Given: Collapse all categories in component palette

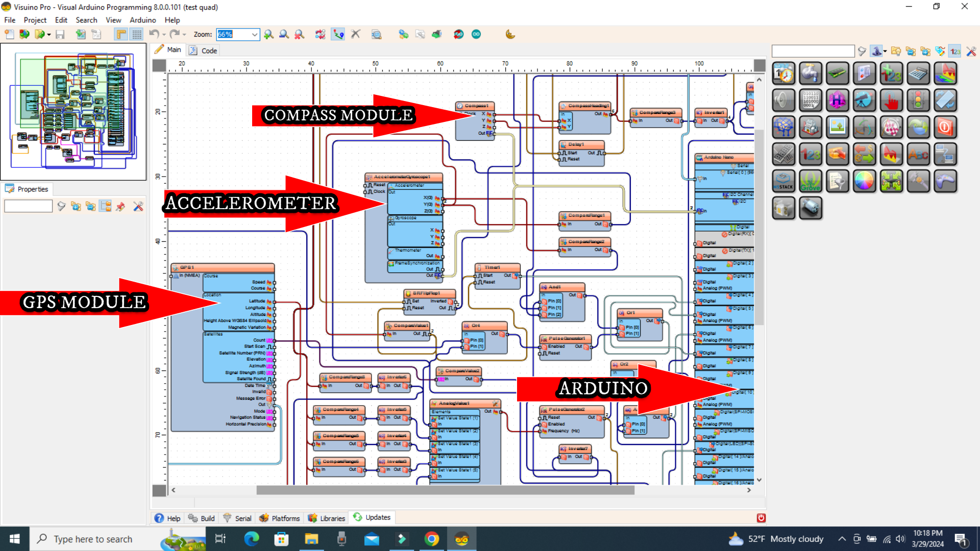Looking at the screenshot, I should tap(911, 51).
